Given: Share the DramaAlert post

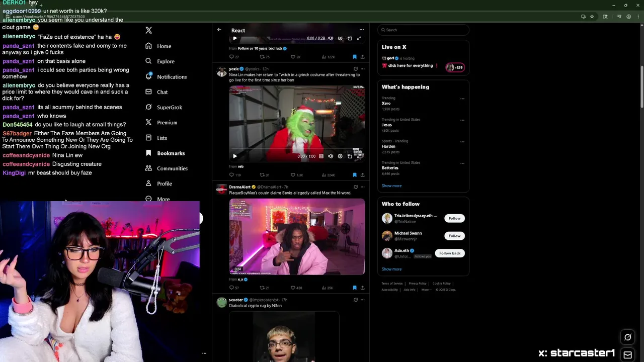Looking at the screenshot, I should (x=362, y=288).
